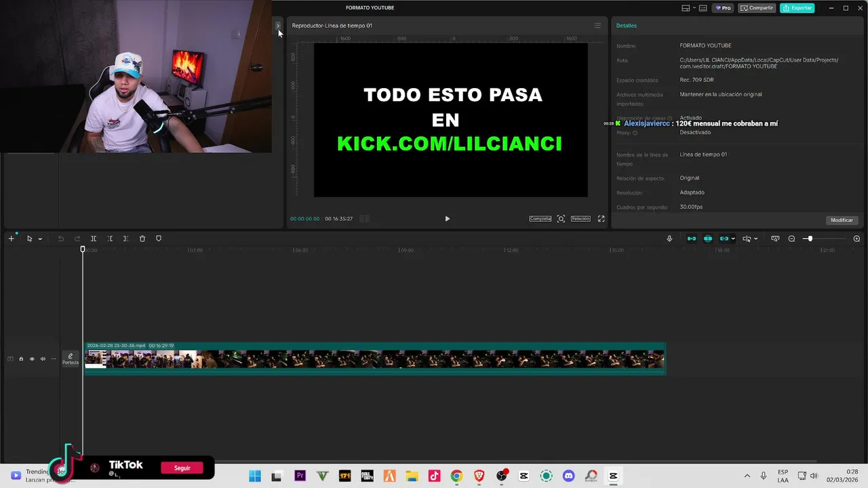Open the player panel hamburger menu

(597, 26)
